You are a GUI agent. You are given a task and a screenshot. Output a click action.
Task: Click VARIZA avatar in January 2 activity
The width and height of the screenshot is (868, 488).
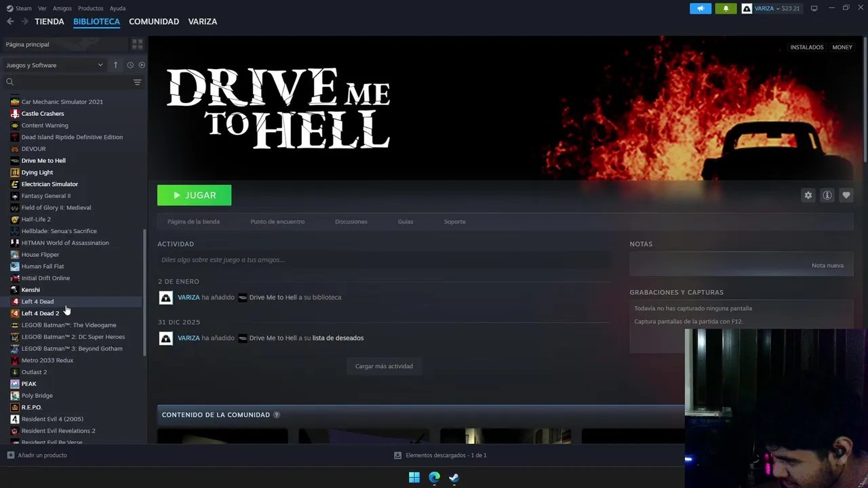[x=165, y=298]
